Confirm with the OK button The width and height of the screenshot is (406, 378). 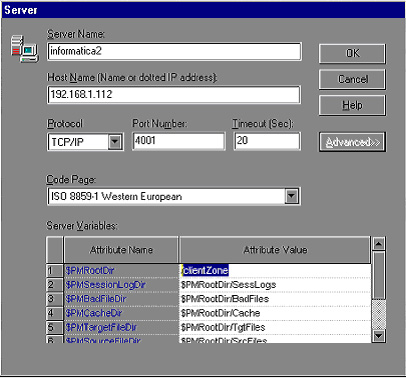[x=352, y=54]
